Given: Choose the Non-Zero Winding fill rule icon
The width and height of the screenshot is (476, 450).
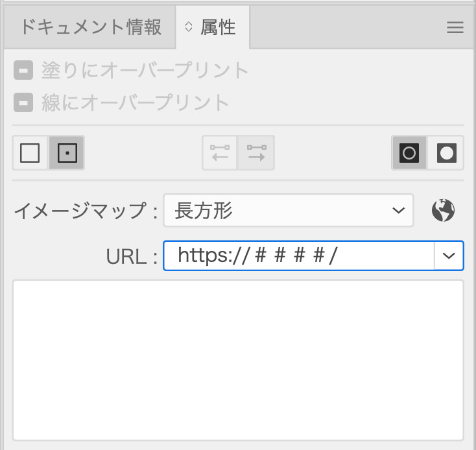Looking at the screenshot, I should point(409,153).
